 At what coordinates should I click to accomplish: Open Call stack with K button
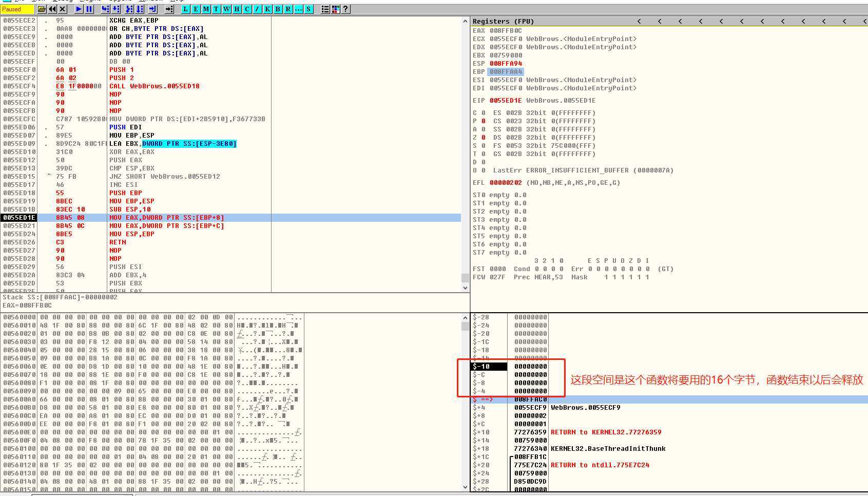pos(267,9)
